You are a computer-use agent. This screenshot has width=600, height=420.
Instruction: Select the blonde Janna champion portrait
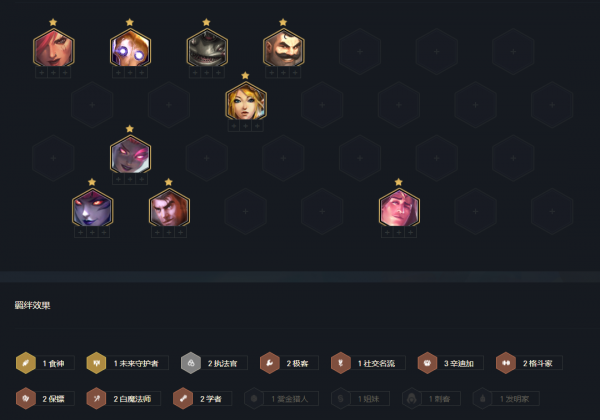(246, 102)
